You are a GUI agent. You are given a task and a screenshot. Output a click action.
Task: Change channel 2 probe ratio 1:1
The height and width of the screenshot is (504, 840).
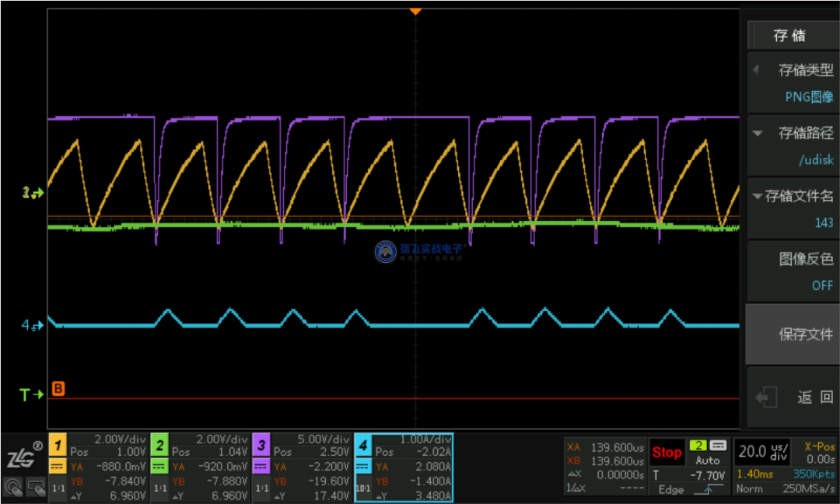pyautogui.click(x=159, y=488)
